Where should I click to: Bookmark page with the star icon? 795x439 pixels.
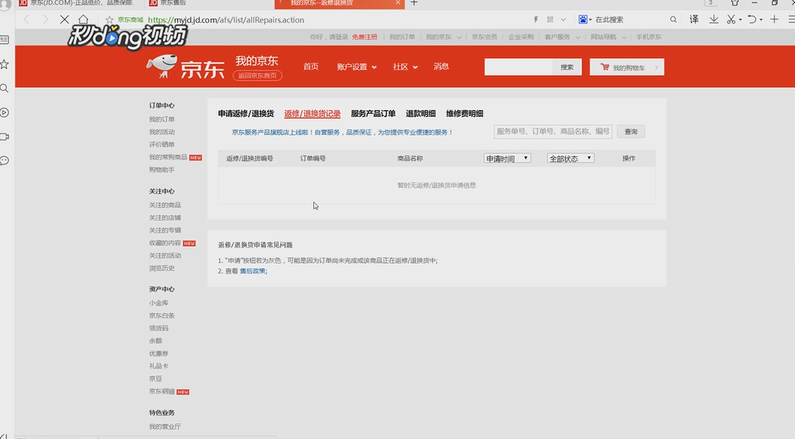coord(109,20)
